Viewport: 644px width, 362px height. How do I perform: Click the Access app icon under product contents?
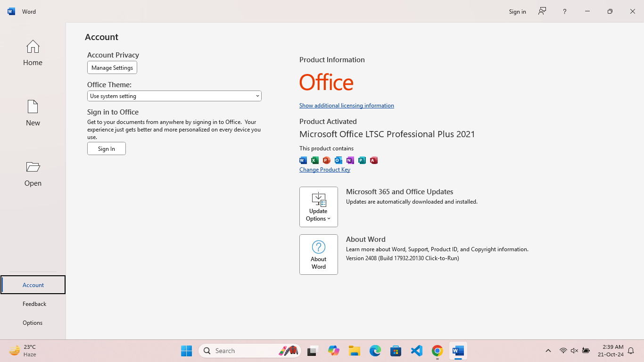tap(374, 160)
